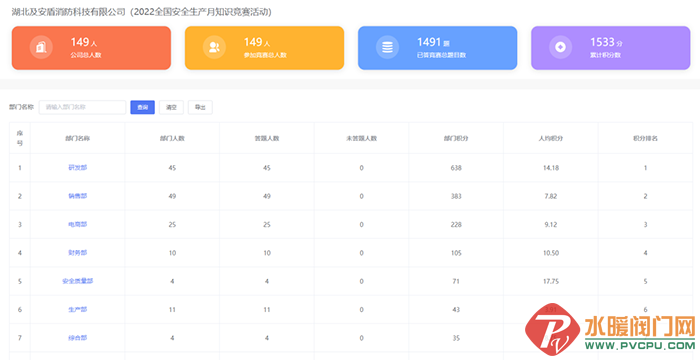Open the 销售部 department link
The image size is (700, 360).
pyautogui.click(x=78, y=196)
